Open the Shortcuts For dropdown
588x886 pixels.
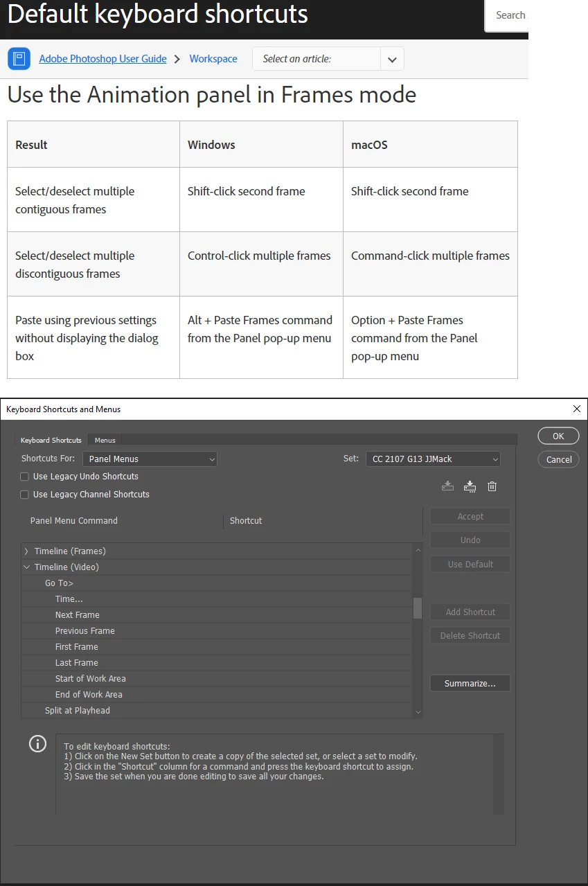click(x=150, y=459)
